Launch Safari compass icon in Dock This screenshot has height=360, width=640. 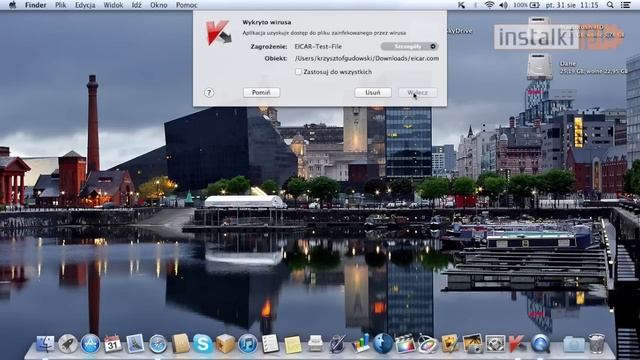[x=158, y=344]
